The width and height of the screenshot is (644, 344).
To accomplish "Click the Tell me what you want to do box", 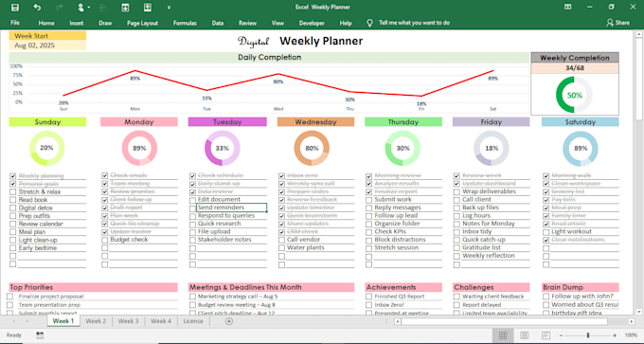I will (414, 23).
